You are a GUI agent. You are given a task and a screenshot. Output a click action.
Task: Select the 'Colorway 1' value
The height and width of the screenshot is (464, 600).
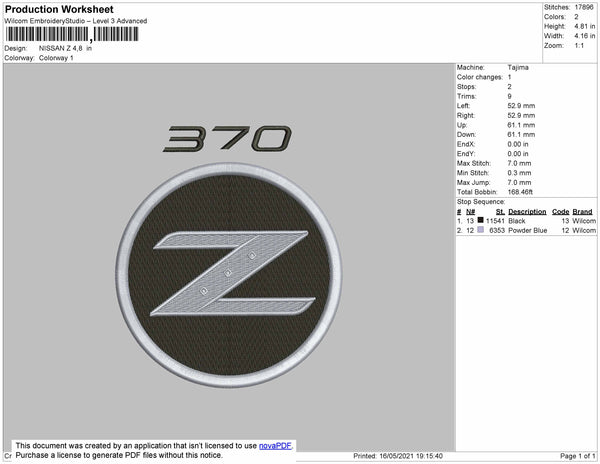click(x=56, y=58)
